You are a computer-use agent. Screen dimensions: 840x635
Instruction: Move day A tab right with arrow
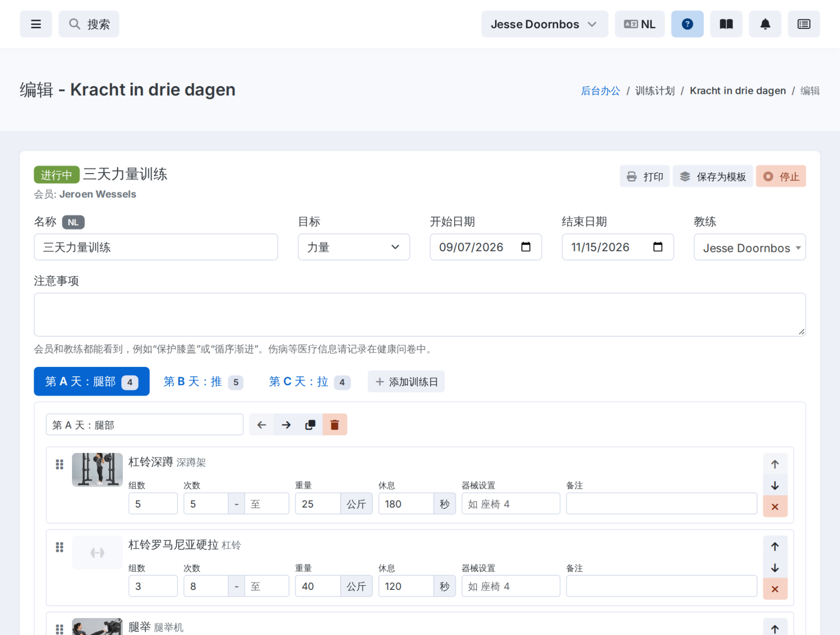point(286,425)
